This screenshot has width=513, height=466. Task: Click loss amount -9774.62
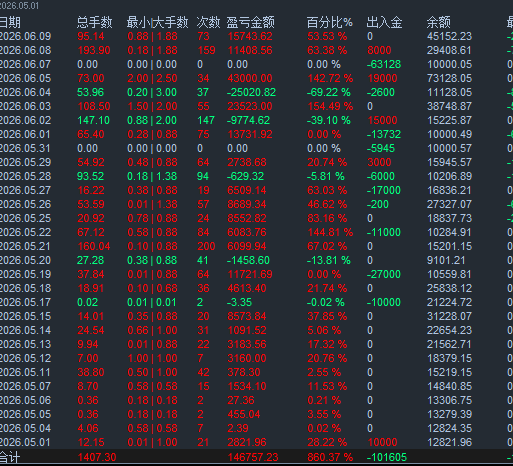[248, 120]
